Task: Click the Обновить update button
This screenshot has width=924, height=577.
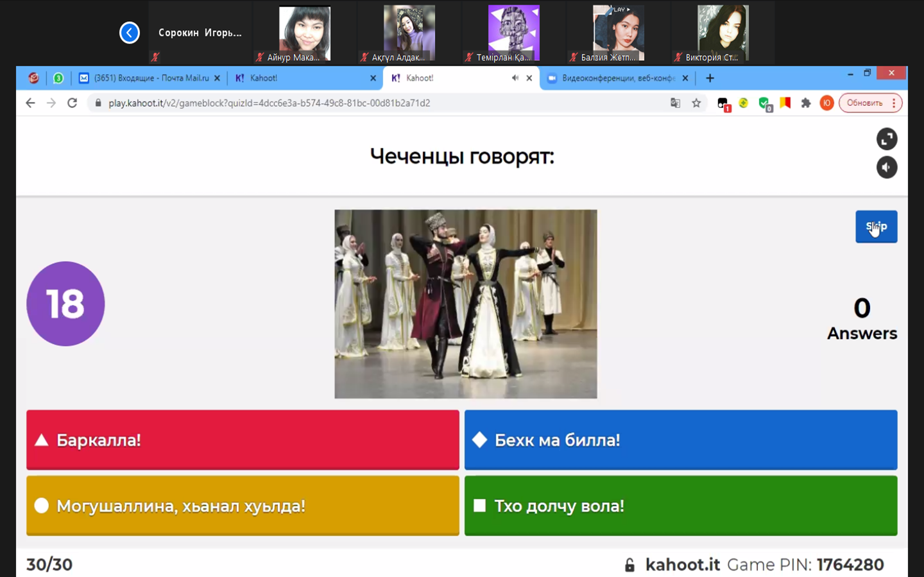Action: (864, 103)
